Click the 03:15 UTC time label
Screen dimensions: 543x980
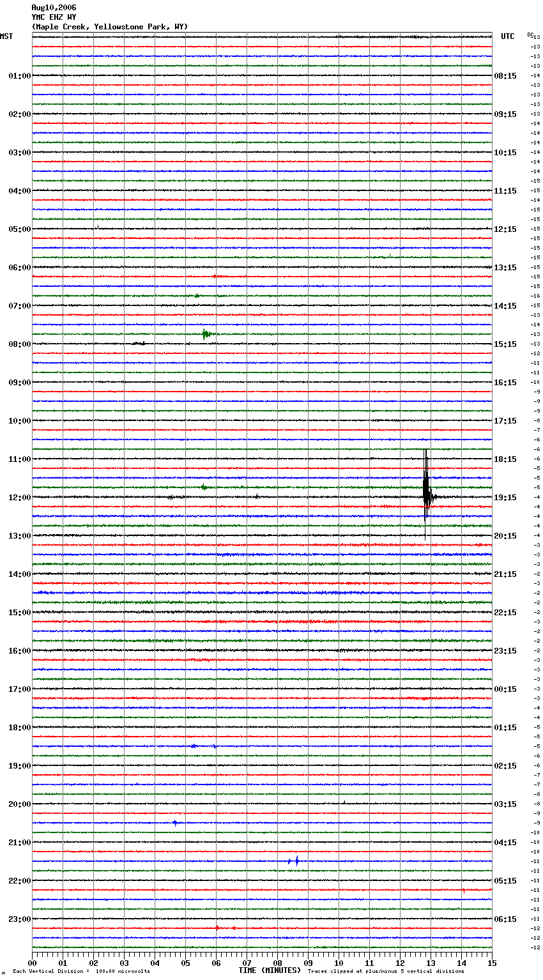pyautogui.click(x=505, y=804)
